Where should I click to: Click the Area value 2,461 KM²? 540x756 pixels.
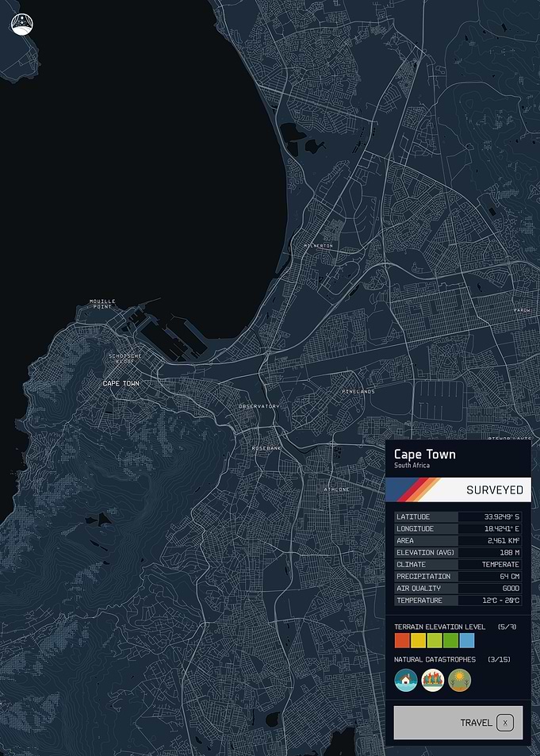pyautogui.click(x=504, y=541)
